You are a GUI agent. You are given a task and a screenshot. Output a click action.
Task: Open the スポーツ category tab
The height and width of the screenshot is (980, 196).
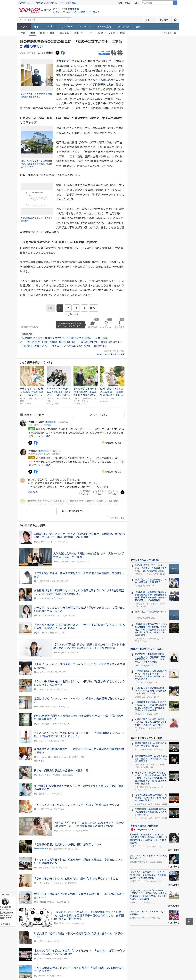79,33
